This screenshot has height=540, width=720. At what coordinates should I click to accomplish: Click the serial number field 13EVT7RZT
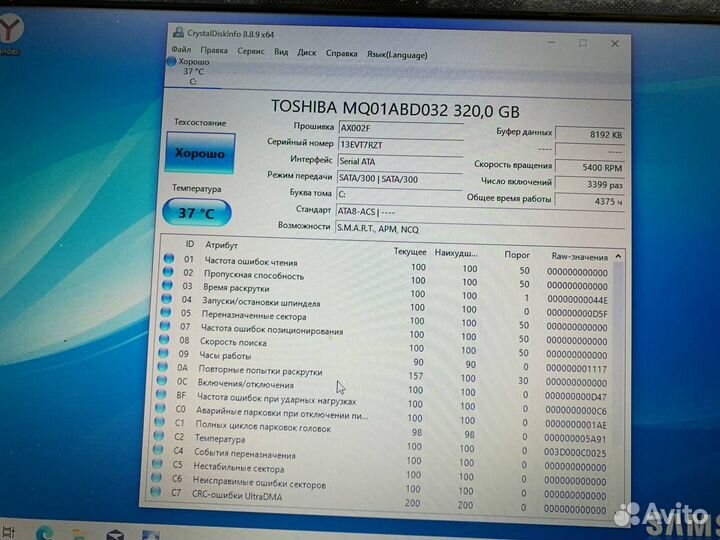coord(401,145)
